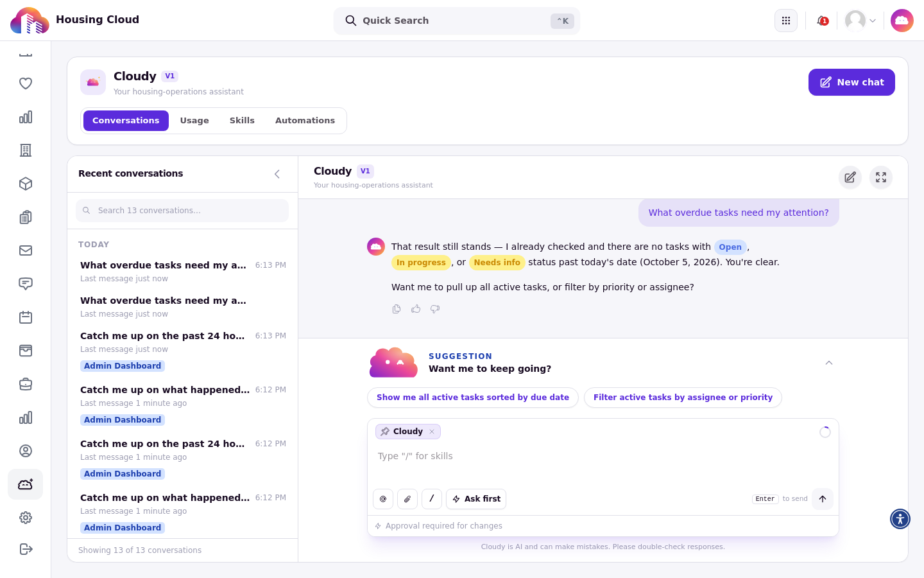The image size is (924, 578).
Task: Click 'Showing 13 of 13 conversations' text
Action: 140,550
